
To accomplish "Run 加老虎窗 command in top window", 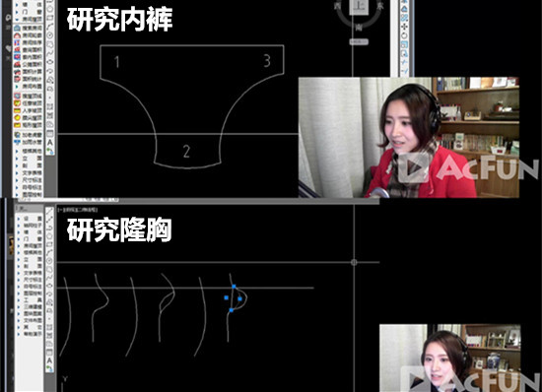I will pyautogui.click(x=28, y=134).
